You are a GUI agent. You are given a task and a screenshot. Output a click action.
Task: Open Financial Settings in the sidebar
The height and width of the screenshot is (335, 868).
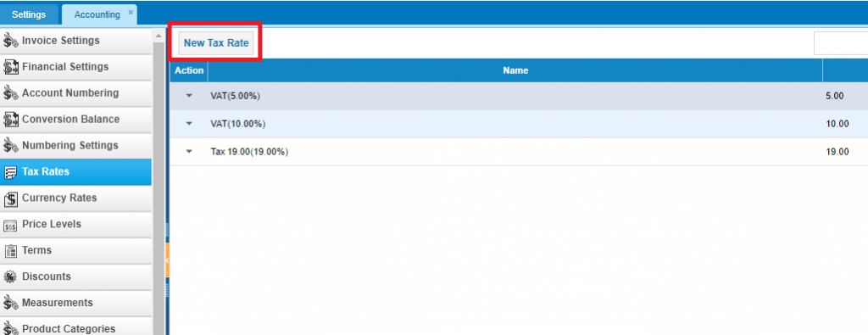[x=75, y=67]
